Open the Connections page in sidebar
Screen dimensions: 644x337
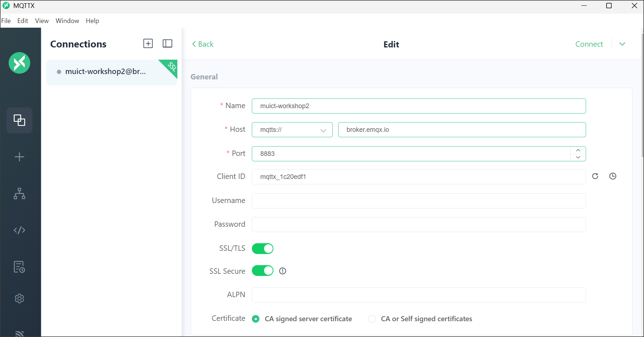[19, 120]
